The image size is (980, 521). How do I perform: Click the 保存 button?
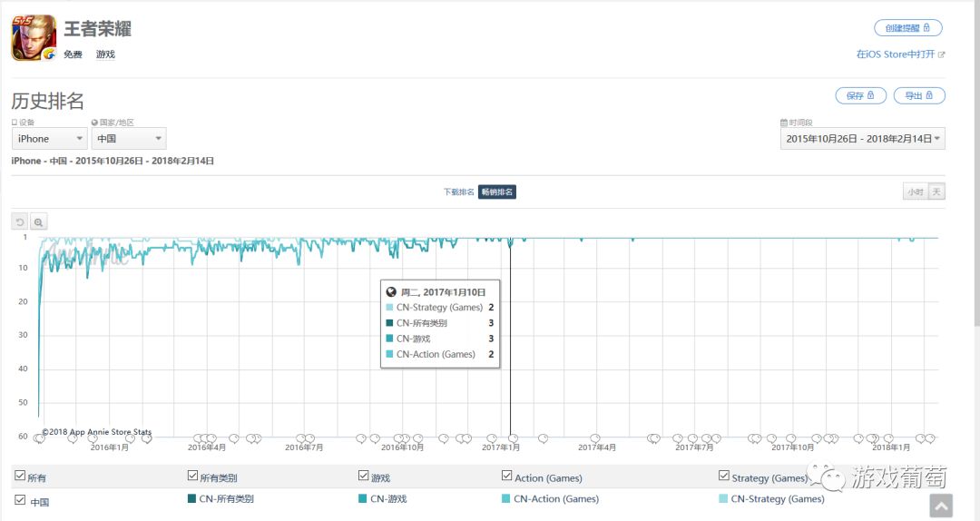860,95
